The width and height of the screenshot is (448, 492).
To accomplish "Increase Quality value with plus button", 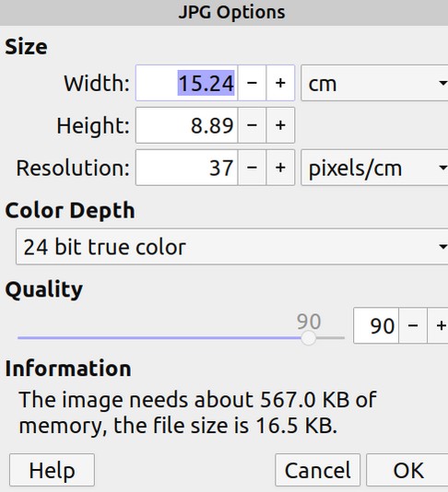I will 438,325.
